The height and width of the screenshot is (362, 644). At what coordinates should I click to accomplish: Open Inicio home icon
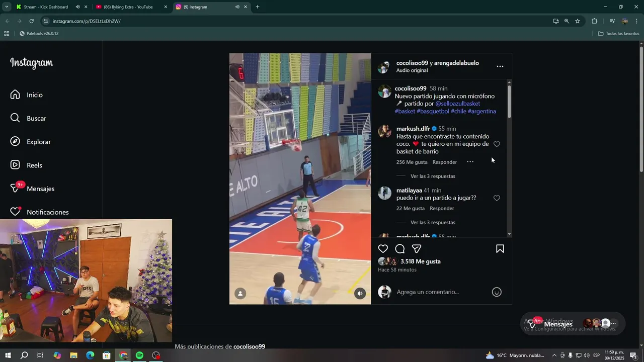15,95
